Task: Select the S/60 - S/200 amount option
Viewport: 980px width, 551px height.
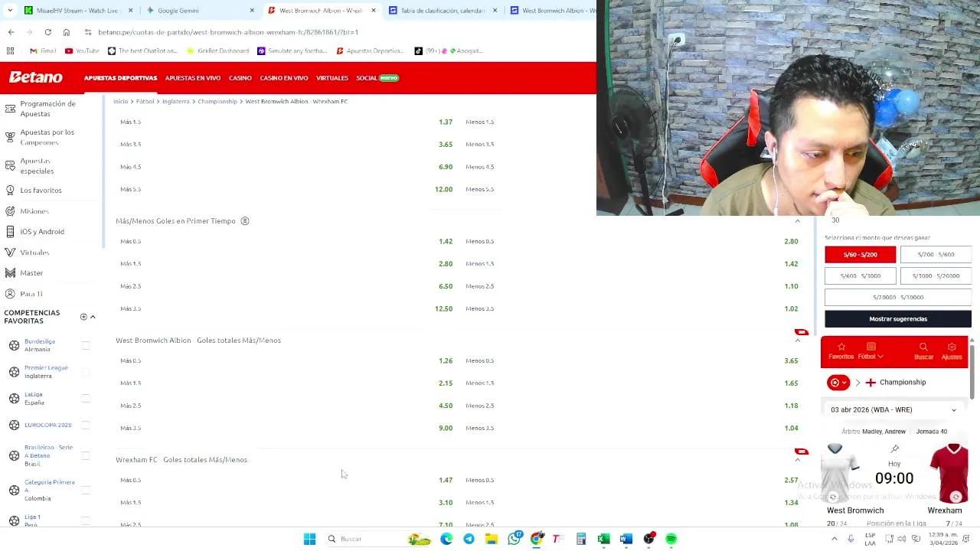Action: (860, 254)
